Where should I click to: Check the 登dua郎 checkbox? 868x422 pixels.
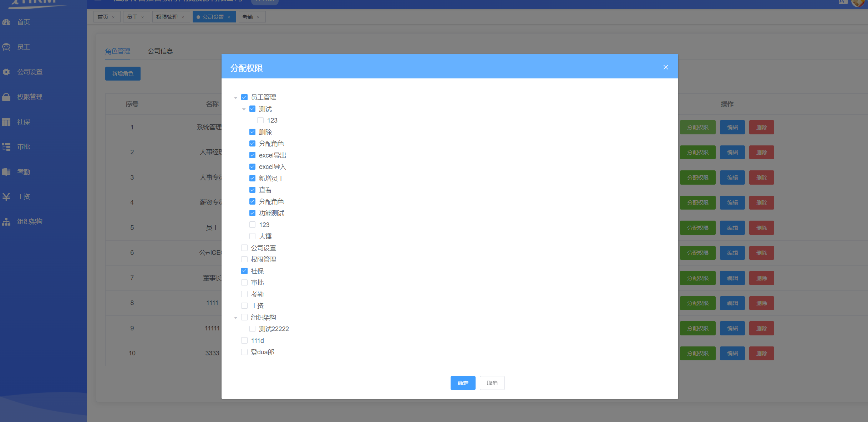point(244,352)
